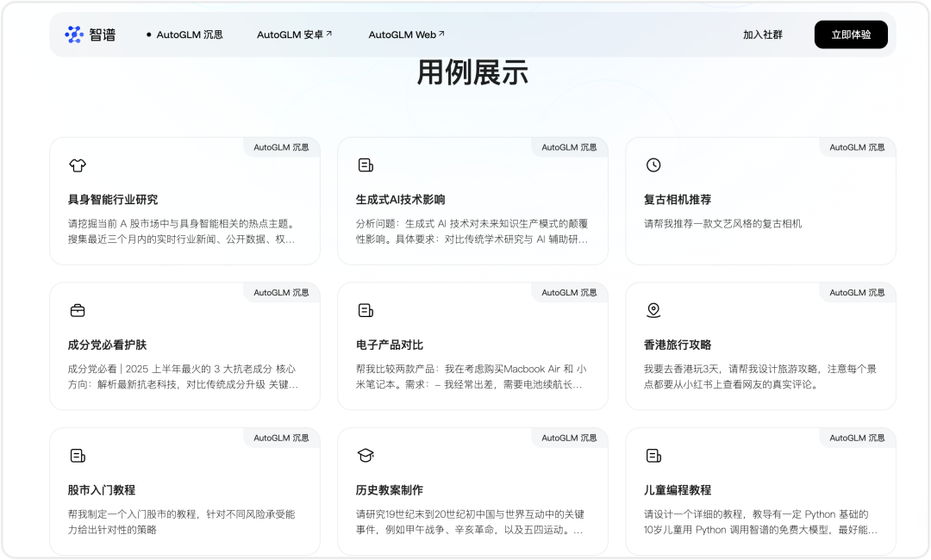This screenshot has height=560, width=931.
Task: Open the 具身智能行业研究 card title
Action: 113,200
